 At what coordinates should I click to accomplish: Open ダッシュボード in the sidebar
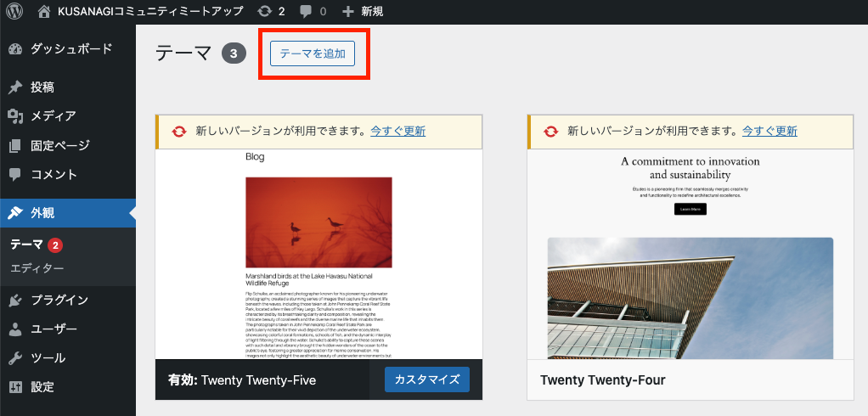tap(70, 49)
